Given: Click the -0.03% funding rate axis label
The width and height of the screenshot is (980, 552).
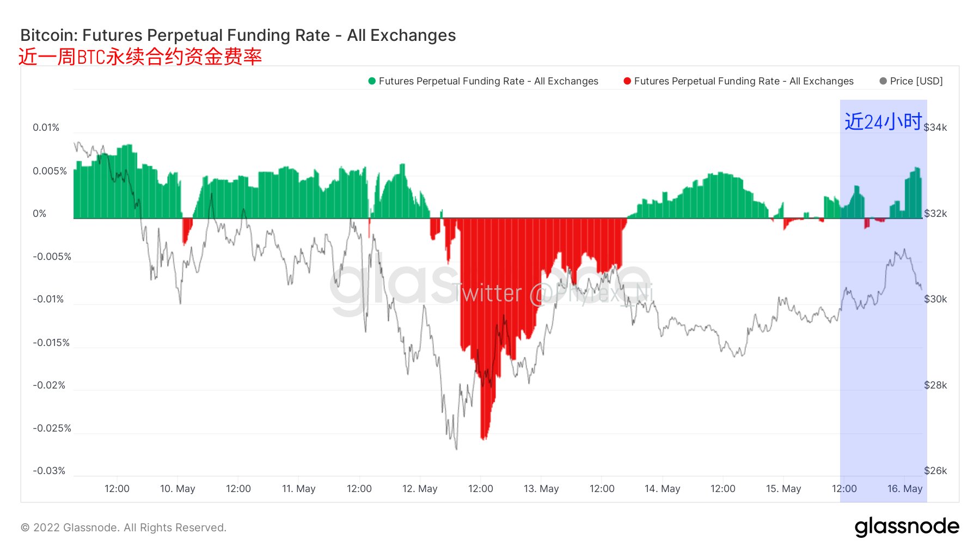Looking at the screenshot, I should tap(49, 471).
